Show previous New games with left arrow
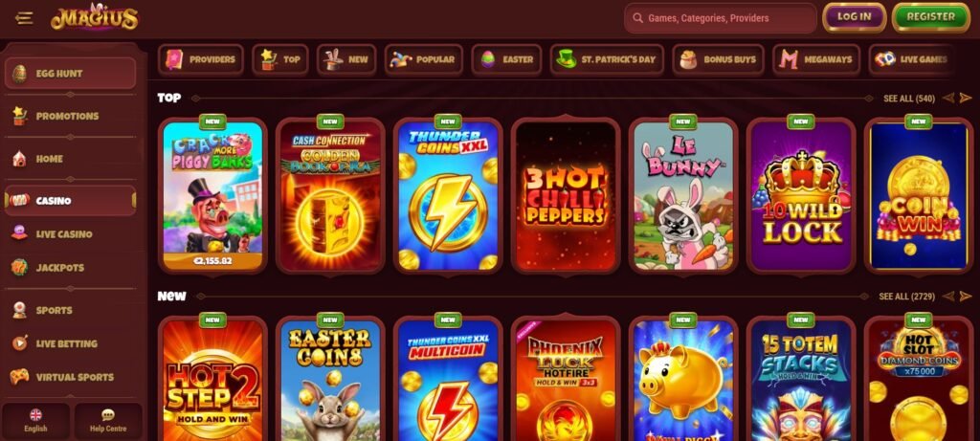980x441 pixels. tap(948, 297)
